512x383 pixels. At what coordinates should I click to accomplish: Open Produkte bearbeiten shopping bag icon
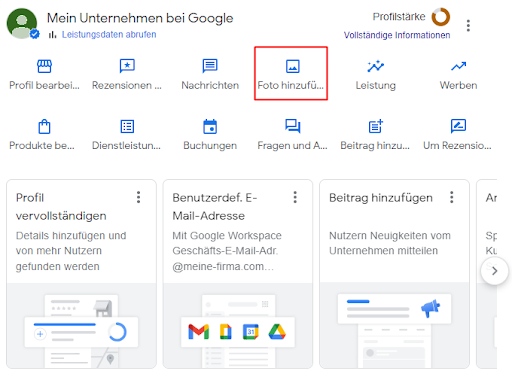(44, 126)
